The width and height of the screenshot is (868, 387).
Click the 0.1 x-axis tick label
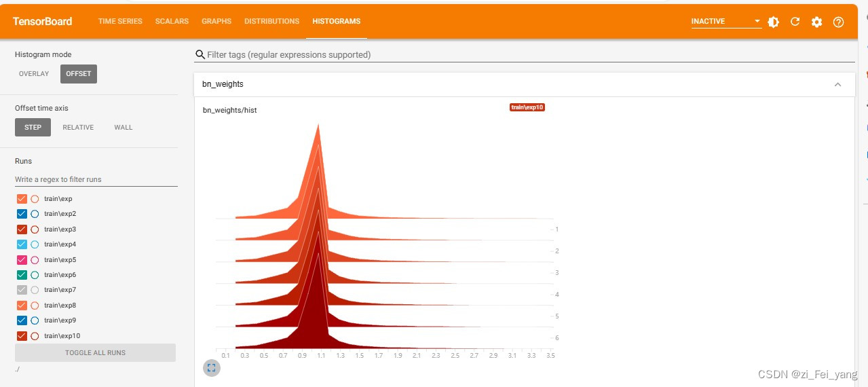click(225, 355)
